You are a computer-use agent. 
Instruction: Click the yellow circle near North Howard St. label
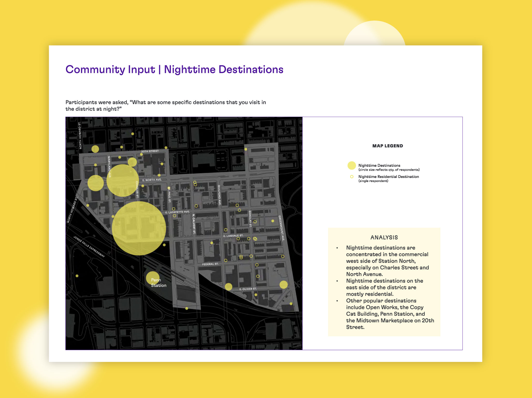[x=95, y=149]
